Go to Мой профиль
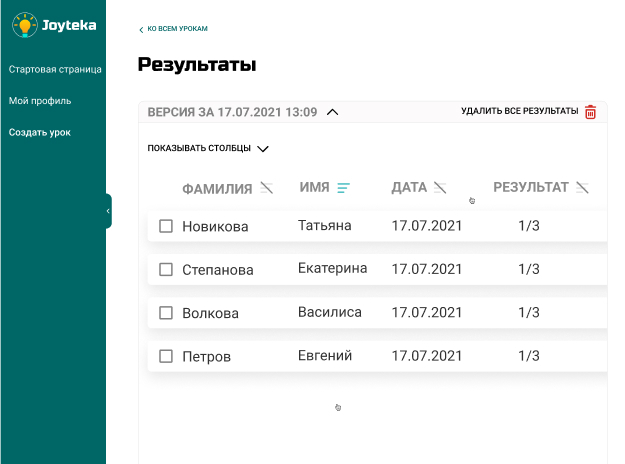 point(40,101)
